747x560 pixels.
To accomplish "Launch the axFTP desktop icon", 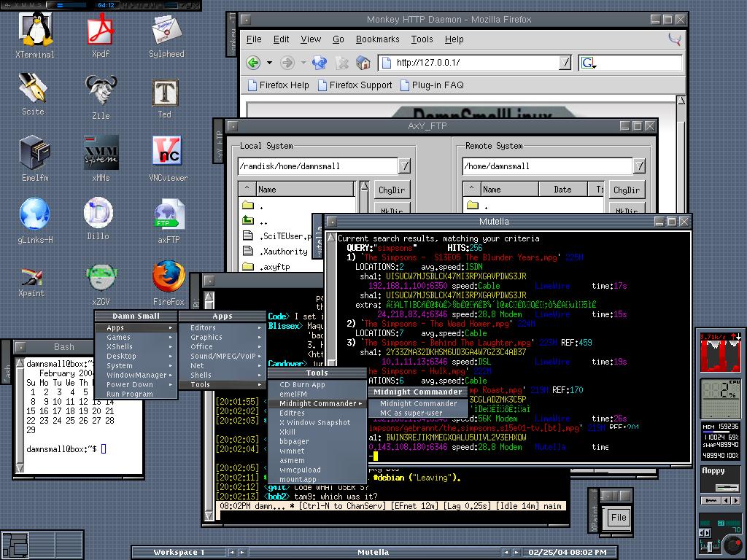I will [x=169, y=215].
